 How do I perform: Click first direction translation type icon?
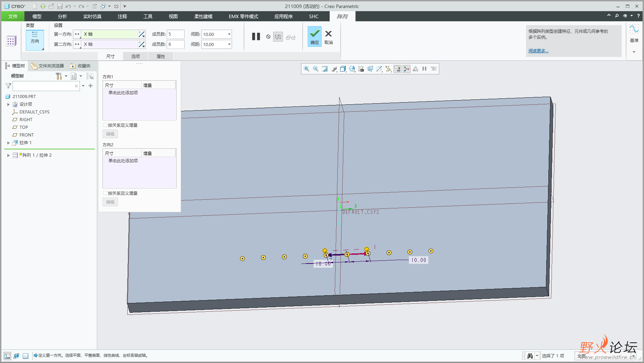(x=77, y=34)
